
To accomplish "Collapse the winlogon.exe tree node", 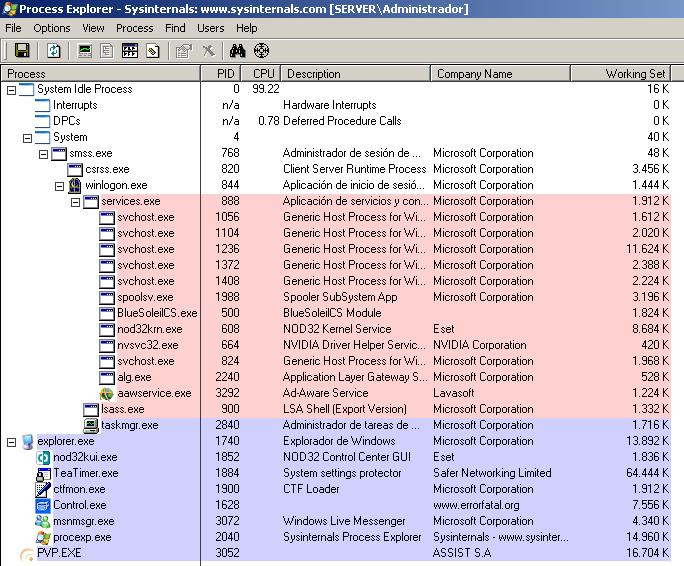I will [x=60, y=186].
